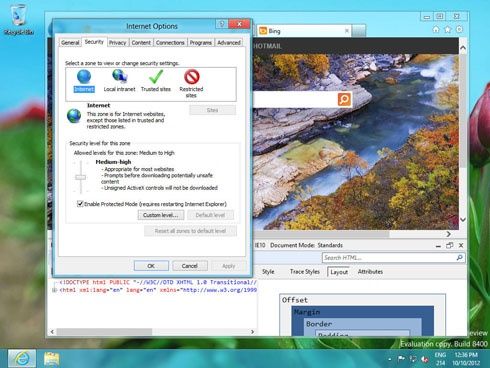
Task: Click the HOTMAIL link on Bing
Action: (267, 46)
